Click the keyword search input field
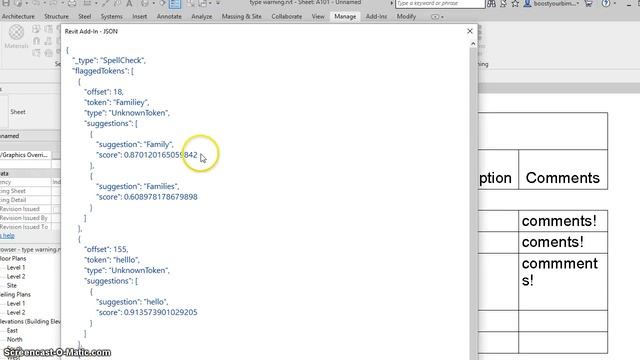This screenshot has height=360, width=640. click(440, 4)
